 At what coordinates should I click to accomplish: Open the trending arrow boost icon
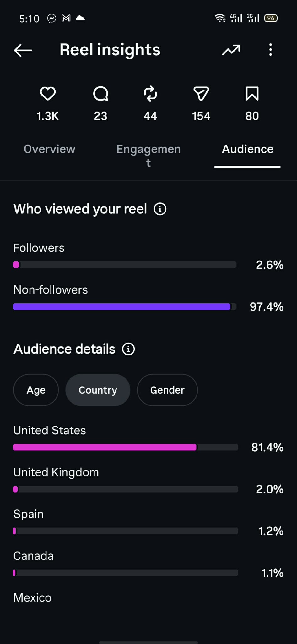(231, 50)
